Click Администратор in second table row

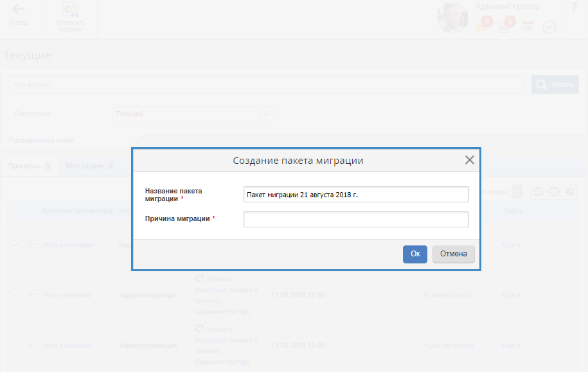[x=448, y=295]
